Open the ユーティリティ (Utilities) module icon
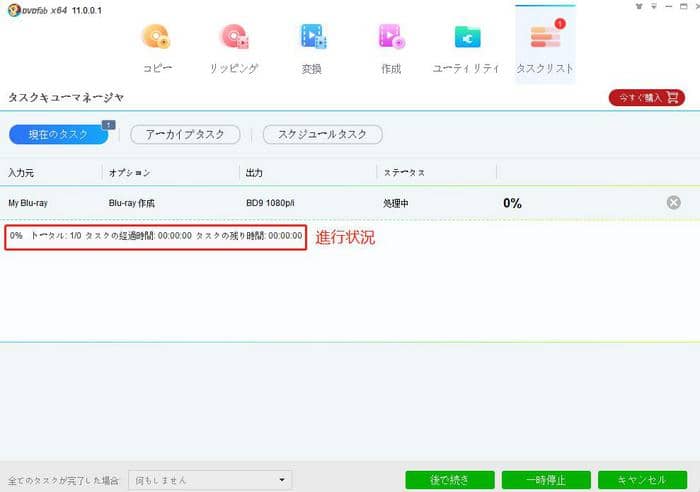 click(x=466, y=38)
